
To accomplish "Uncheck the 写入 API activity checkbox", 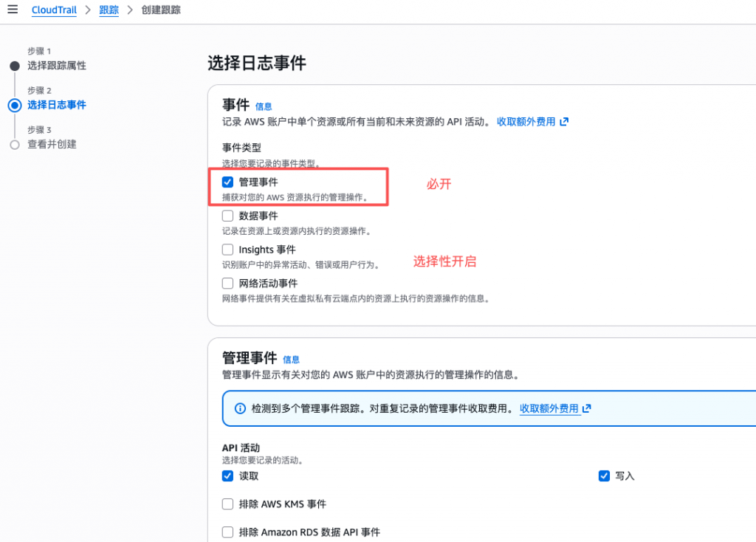I will click(604, 476).
